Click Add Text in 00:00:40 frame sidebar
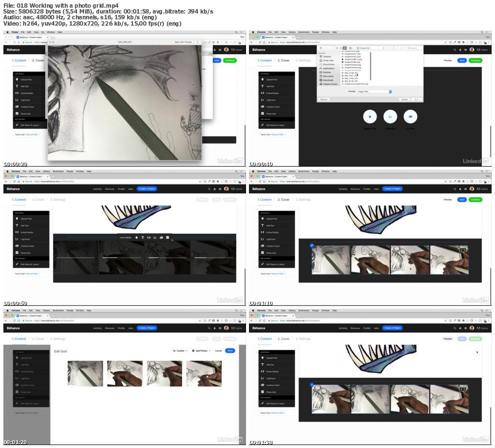 pyautogui.click(x=277, y=86)
